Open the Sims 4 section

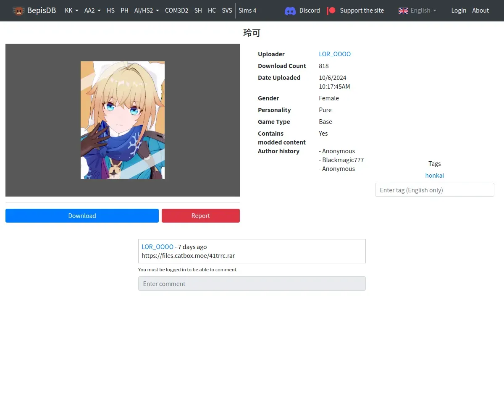247,10
